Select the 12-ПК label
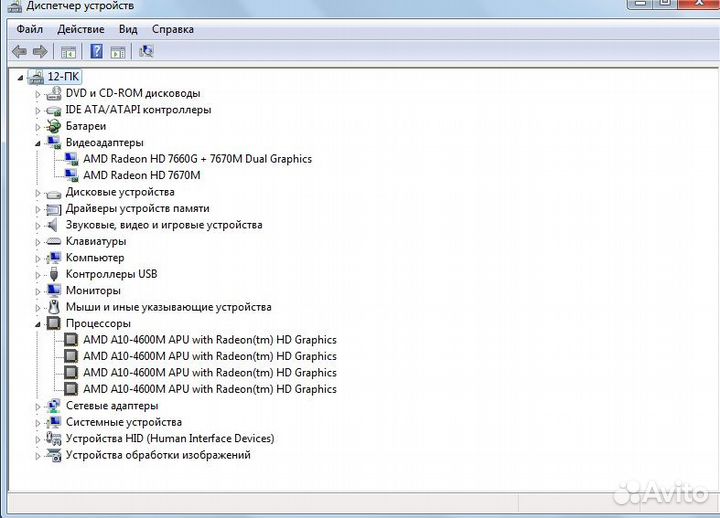 pyautogui.click(x=63, y=77)
